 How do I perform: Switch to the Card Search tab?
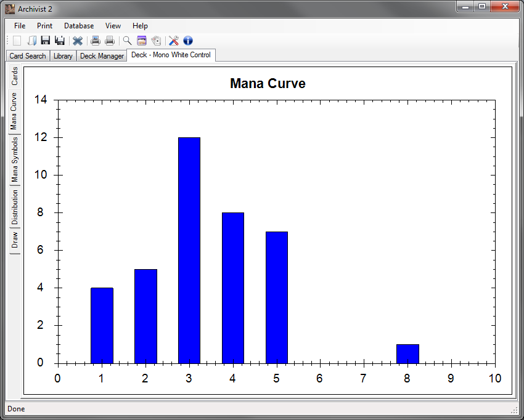tap(28, 56)
